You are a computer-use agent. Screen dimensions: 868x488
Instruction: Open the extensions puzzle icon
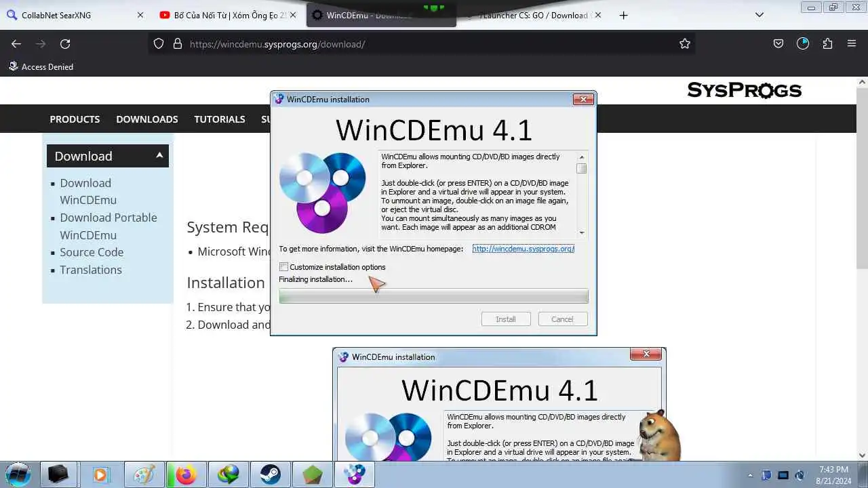click(x=827, y=43)
